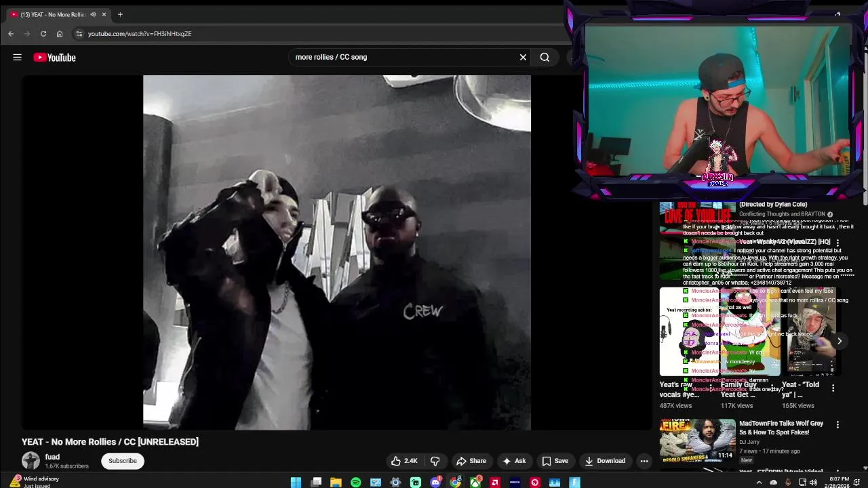Image resolution: width=868 pixels, height=488 pixels.
Task: Open the Wind advisory weather widget
Action: (34, 481)
